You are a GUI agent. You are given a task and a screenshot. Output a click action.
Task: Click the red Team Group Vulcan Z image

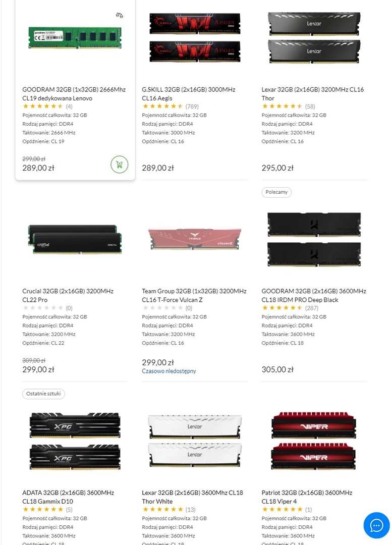click(x=195, y=238)
